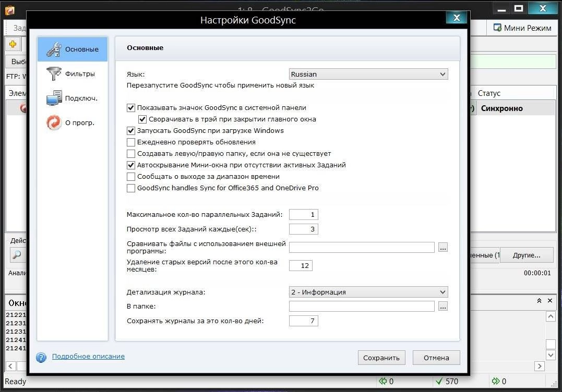Enable Создавать левую/правую папку option
Viewport: 562px width, 392px height.
(x=131, y=154)
